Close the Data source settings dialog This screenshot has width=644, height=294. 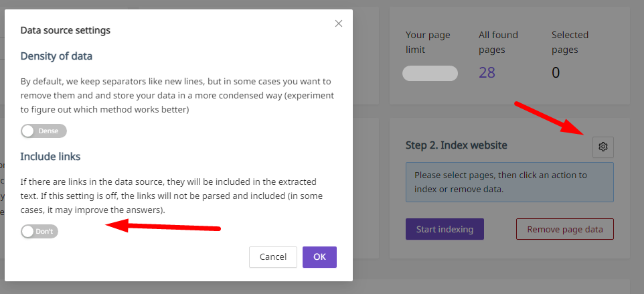pyautogui.click(x=339, y=23)
